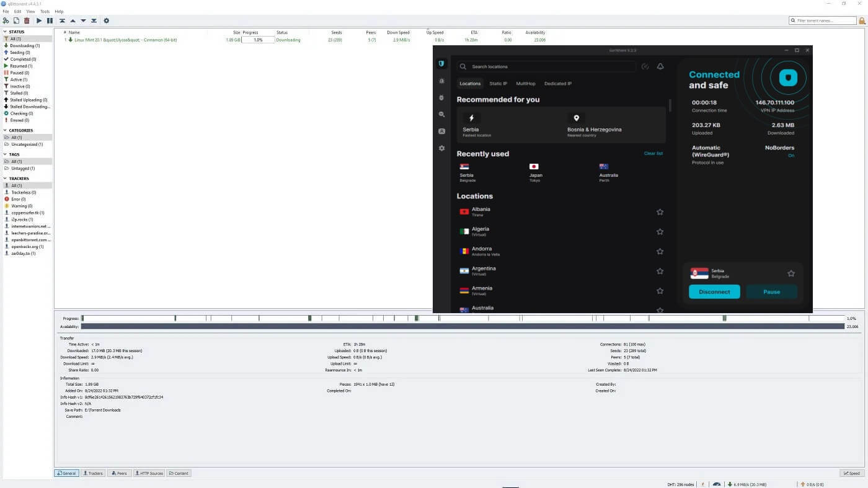
Task: Favorite Algeria with its star icon
Action: [660, 231]
